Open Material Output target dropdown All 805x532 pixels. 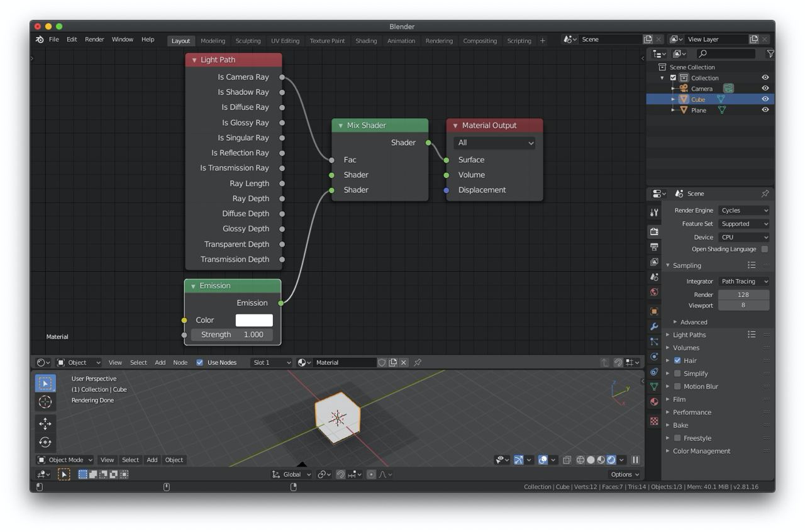pyautogui.click(x=494, y=143)
